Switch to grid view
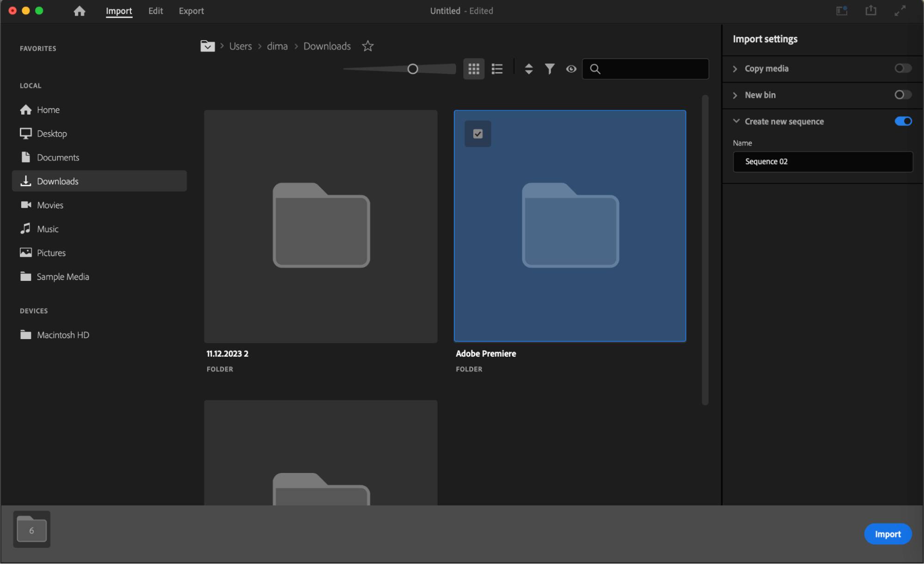The width and height of the screenshot is (924, 564). [x=474, y=69]
